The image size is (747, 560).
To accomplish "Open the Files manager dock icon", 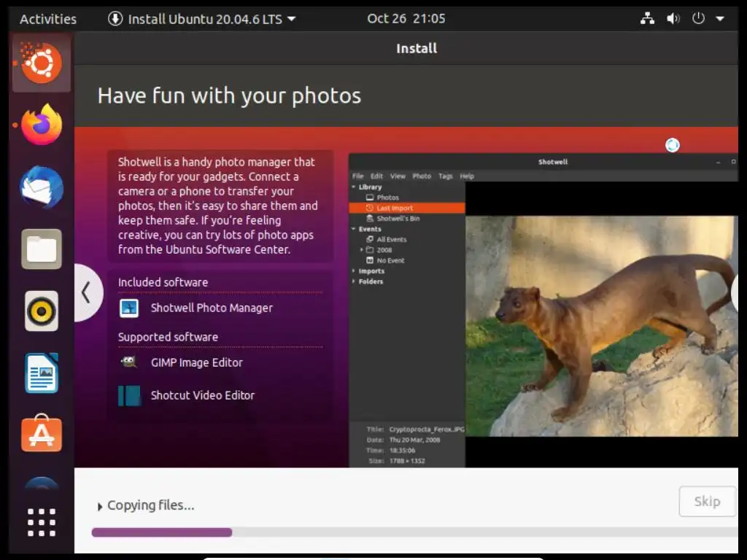I will click(42, 249).
